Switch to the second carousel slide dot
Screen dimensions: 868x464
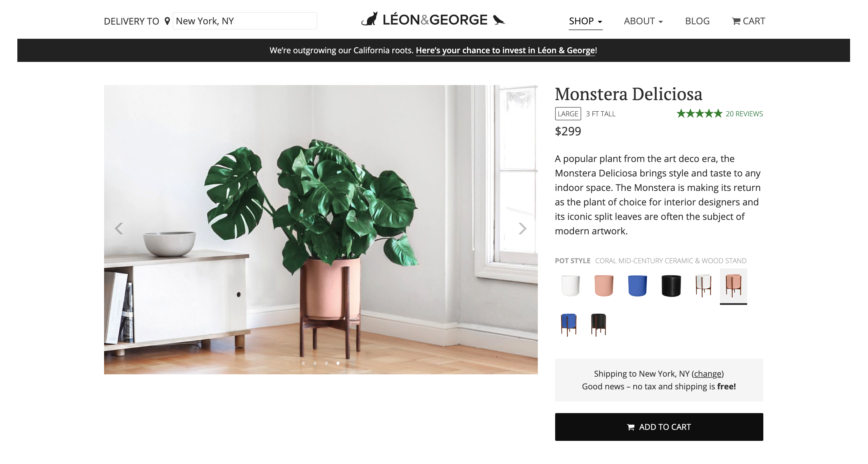(315, 363)
